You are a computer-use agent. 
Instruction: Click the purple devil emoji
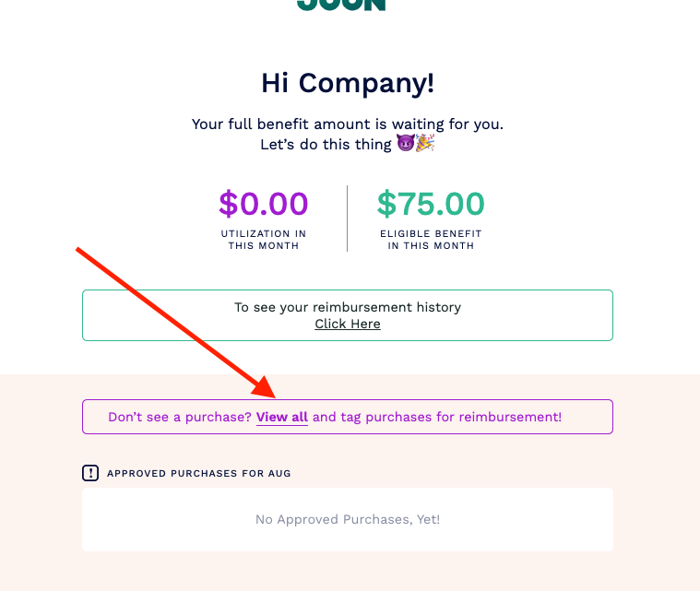[406, 144]
